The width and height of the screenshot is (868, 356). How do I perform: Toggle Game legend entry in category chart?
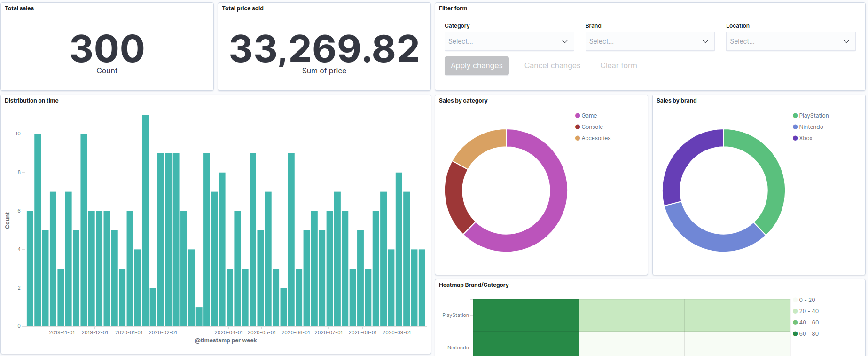[x=586, y=116]
